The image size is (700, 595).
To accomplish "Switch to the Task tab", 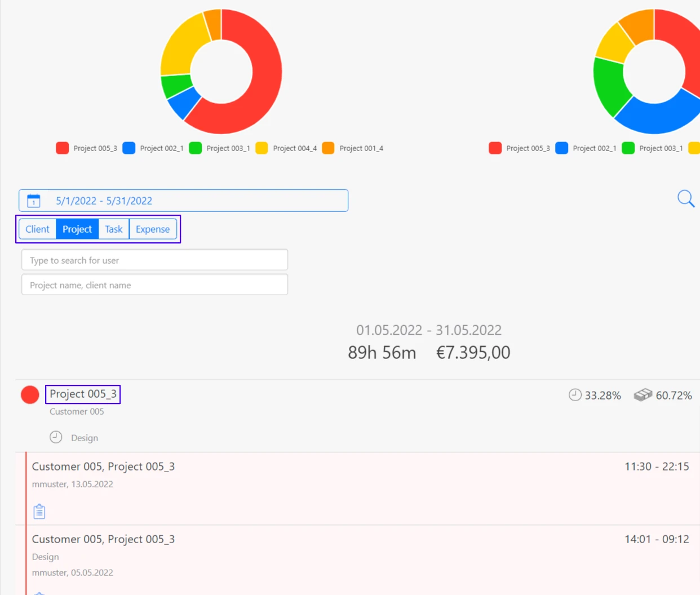I will coord(113,229).
